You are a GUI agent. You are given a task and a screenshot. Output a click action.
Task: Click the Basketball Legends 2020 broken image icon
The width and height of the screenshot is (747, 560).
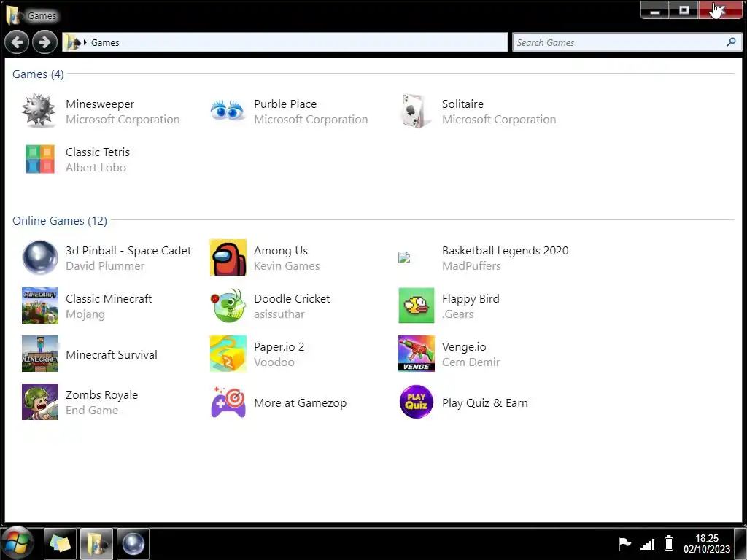(404, 257)
